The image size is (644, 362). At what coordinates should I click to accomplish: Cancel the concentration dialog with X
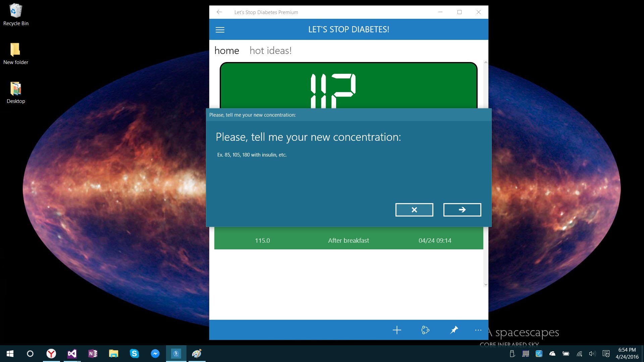(414, 210)
